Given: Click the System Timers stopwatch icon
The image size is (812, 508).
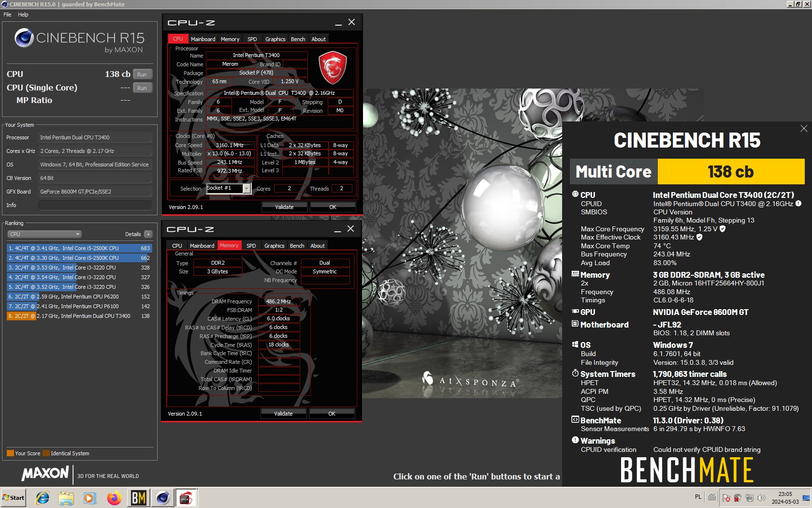Looking at the screenshot, I should click(575, 374).
